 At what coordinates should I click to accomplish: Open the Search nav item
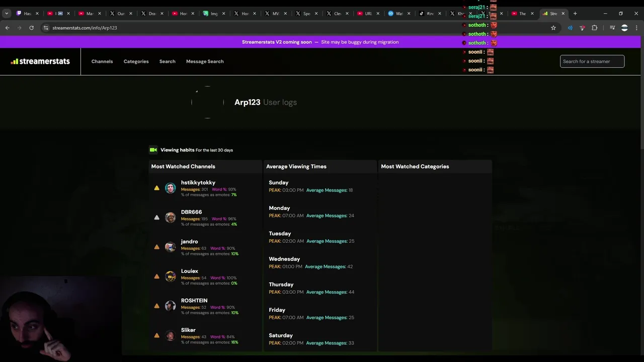point(168,61)
